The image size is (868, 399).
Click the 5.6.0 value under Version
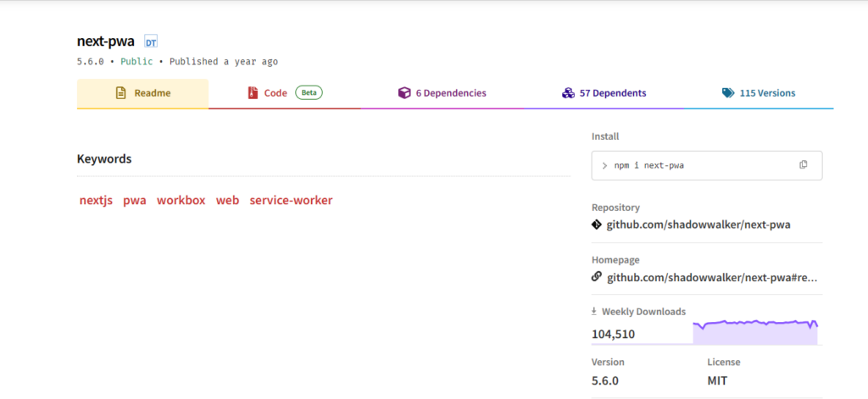coord(605,380)
